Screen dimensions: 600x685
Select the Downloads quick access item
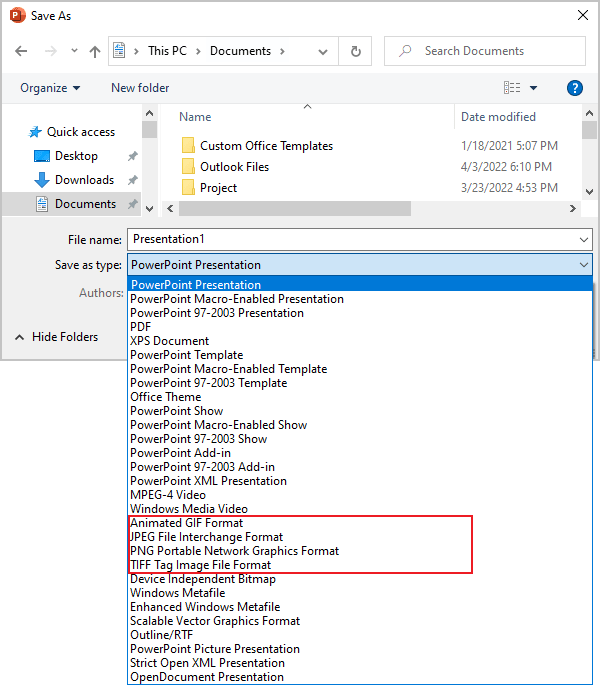[84, 180]
